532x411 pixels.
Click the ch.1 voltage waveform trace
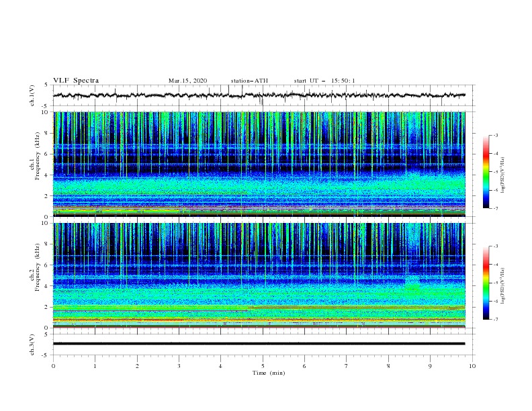[x=259, y=95]
